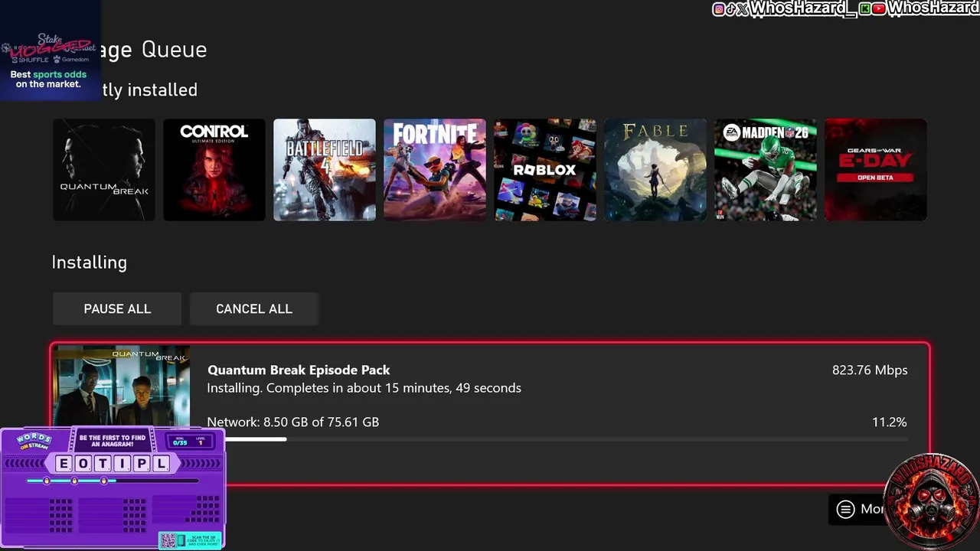This screenshot has height=551, width=980.
Task: Click the TikTok icon in stream header
Action: (730, 8)
